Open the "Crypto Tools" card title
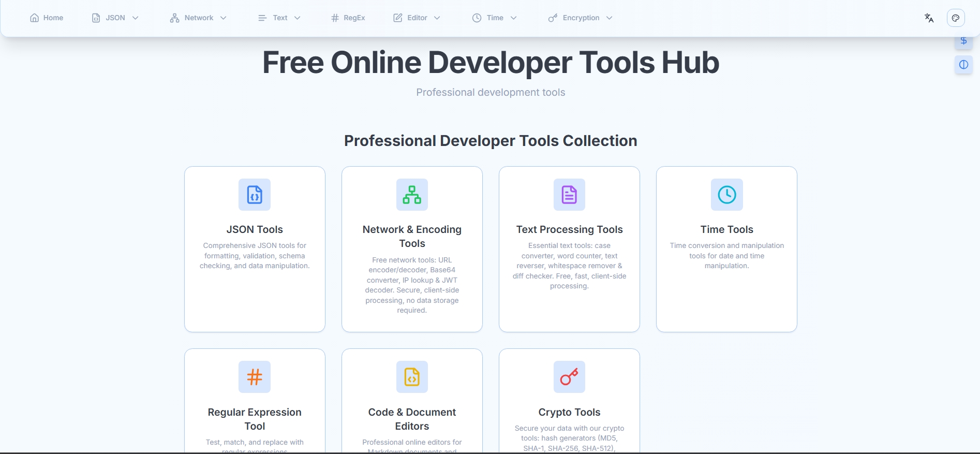 (x=569, y=412)
